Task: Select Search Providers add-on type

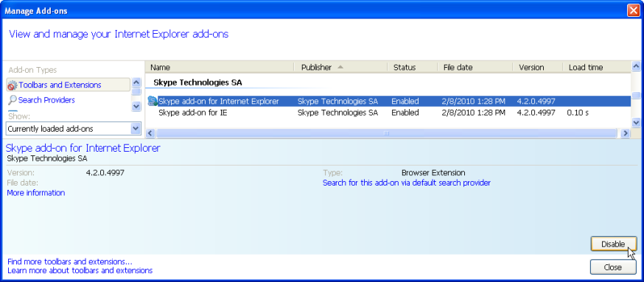Action: pyautogui.click(x=46, y=99)
